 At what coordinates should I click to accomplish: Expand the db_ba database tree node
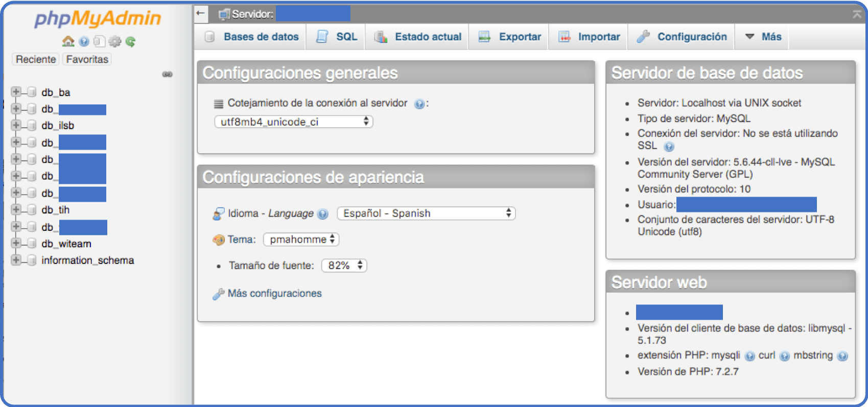[x=16, y=92]
